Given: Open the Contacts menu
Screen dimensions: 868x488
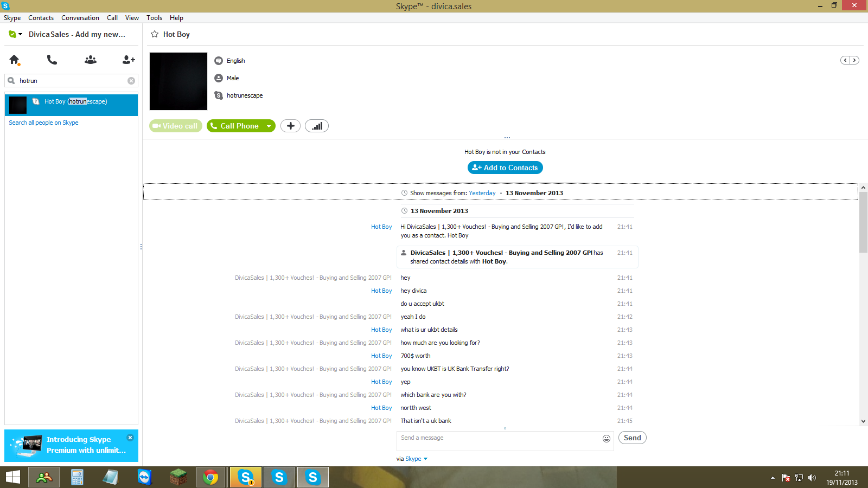Looking at the screenshot, I should [x=41, y=18].
